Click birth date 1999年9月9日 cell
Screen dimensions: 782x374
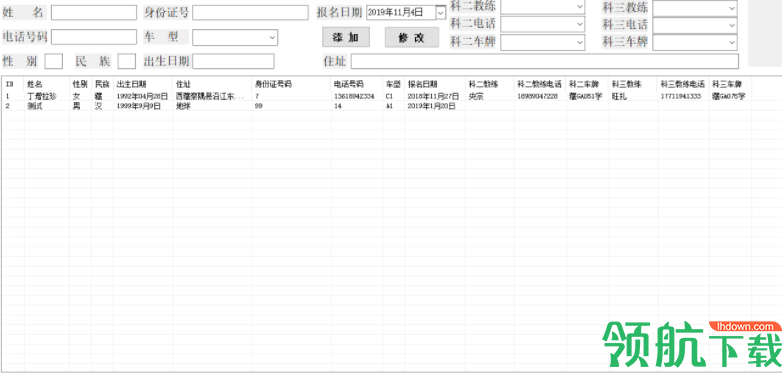139,106
